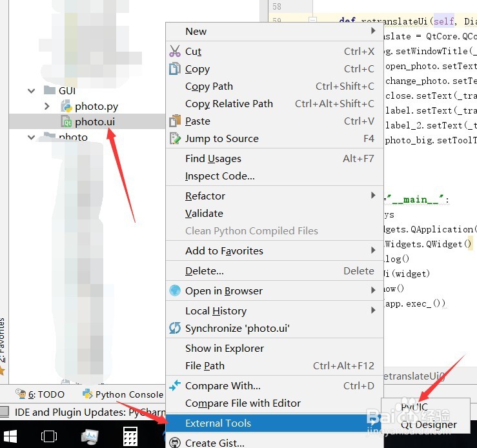This screenshot has height=448, width=477.
Task: Open the calculator app in taskbar
Action: [130, 436]
